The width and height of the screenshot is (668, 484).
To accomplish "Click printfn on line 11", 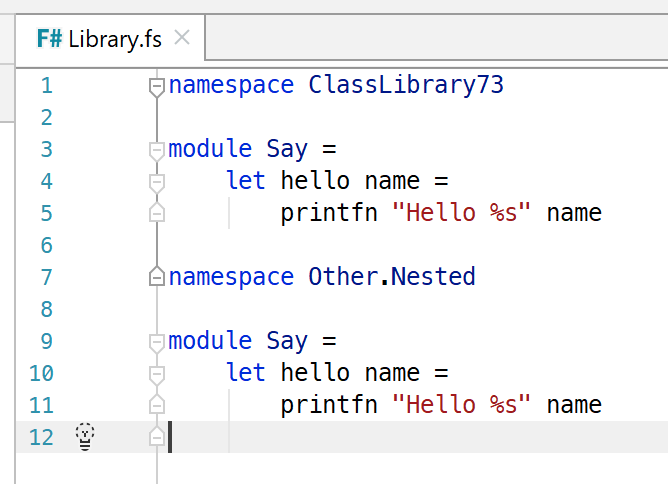I will (329, 405).
